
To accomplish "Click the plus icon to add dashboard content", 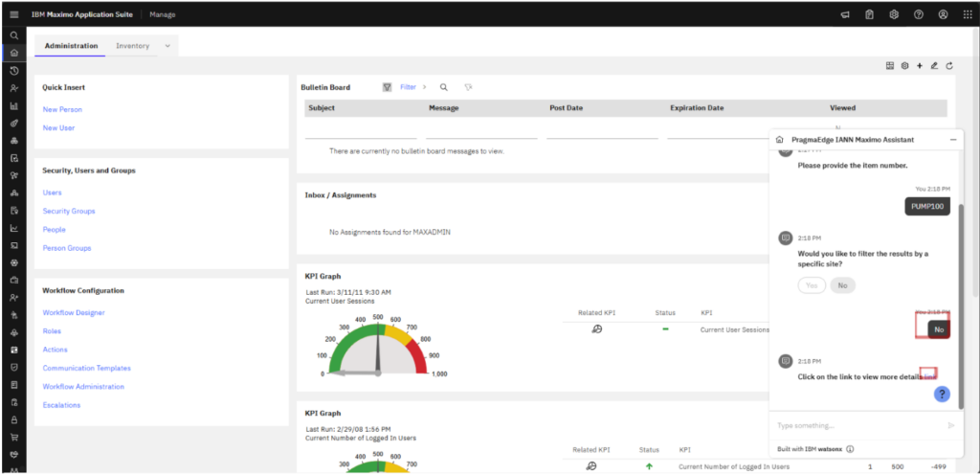I will [x=920, y=66].
